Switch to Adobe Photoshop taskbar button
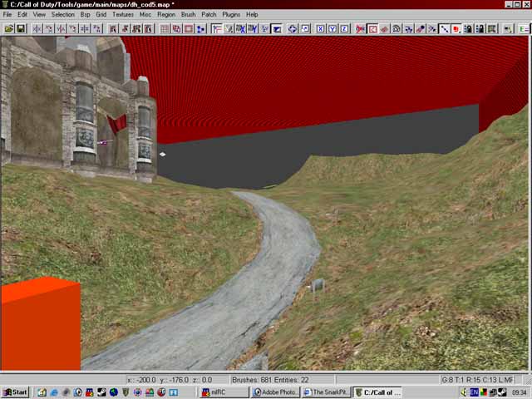This screenshot has height=399, width=532. tap(275, 392)
